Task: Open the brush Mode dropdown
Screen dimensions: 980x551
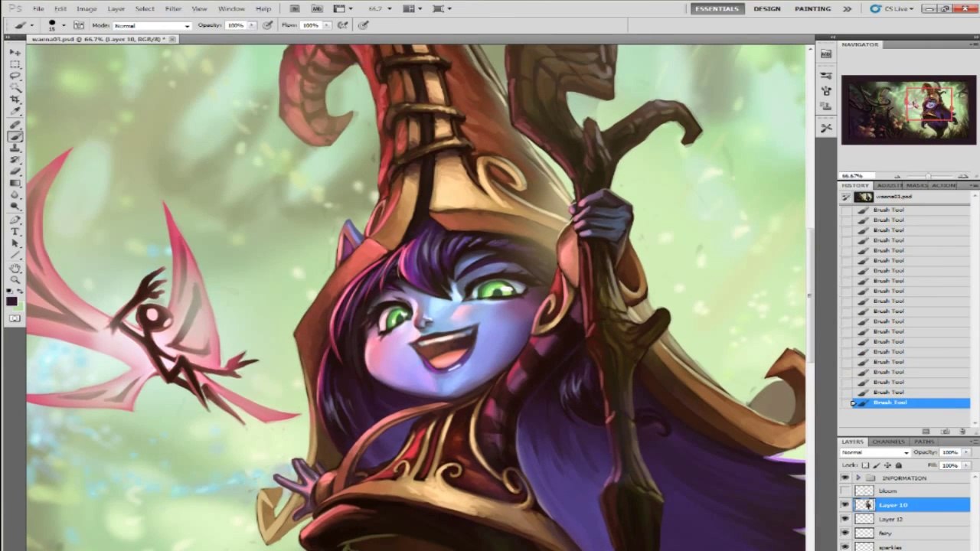Action: 152,25
